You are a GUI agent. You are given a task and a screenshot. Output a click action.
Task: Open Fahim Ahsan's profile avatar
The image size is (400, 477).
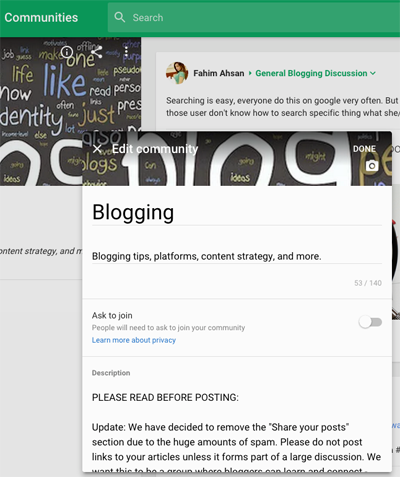177,73
